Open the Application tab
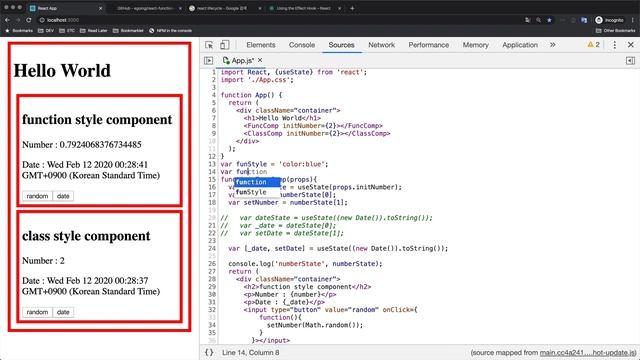 [x=520, y=45]
